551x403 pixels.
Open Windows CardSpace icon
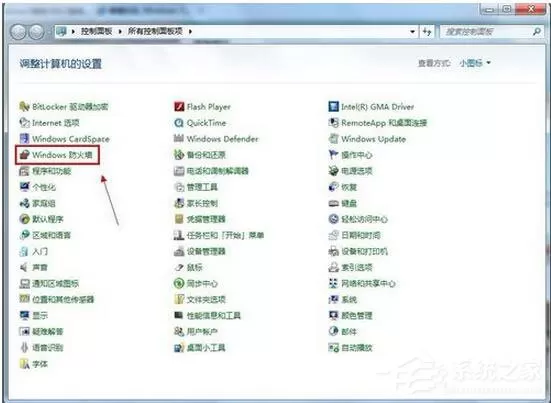pos(24,139)
